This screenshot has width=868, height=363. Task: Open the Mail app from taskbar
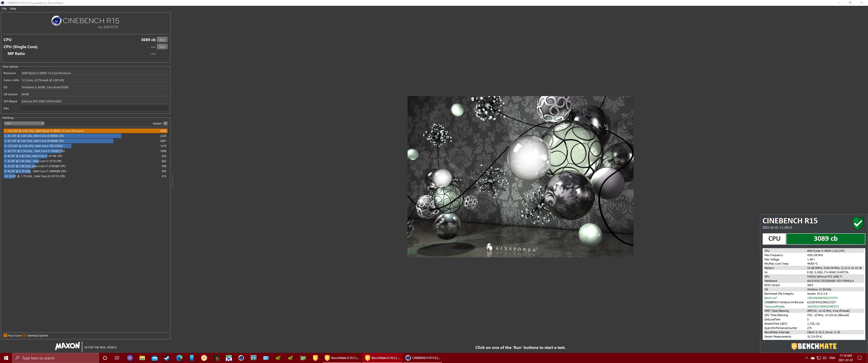[155, 358]
